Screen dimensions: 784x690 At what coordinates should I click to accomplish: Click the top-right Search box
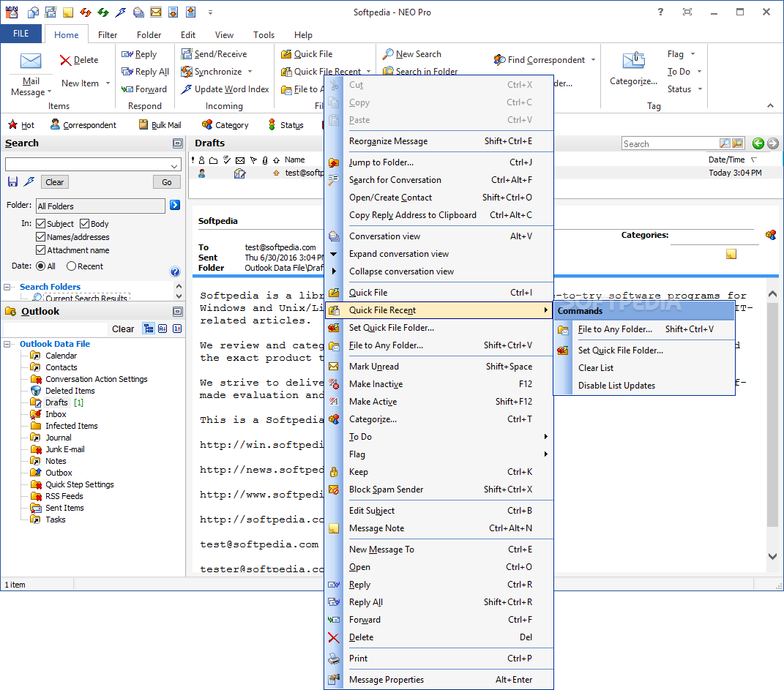[671, 144]
